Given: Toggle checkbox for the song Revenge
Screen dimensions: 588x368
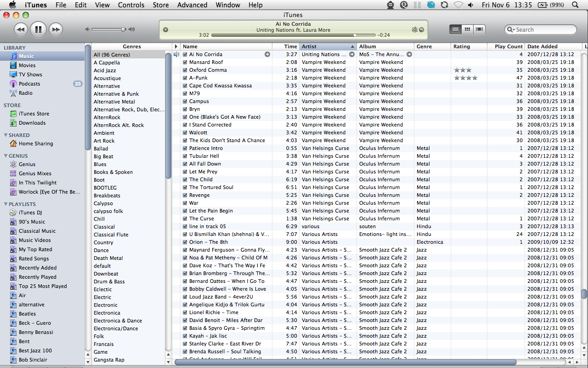Looking at the screenshot, I should 185,195.
